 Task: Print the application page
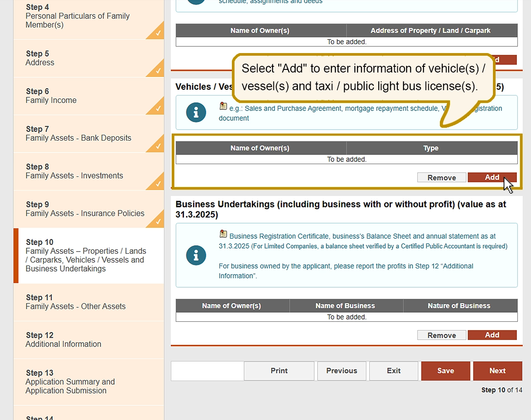click(279, 371)
